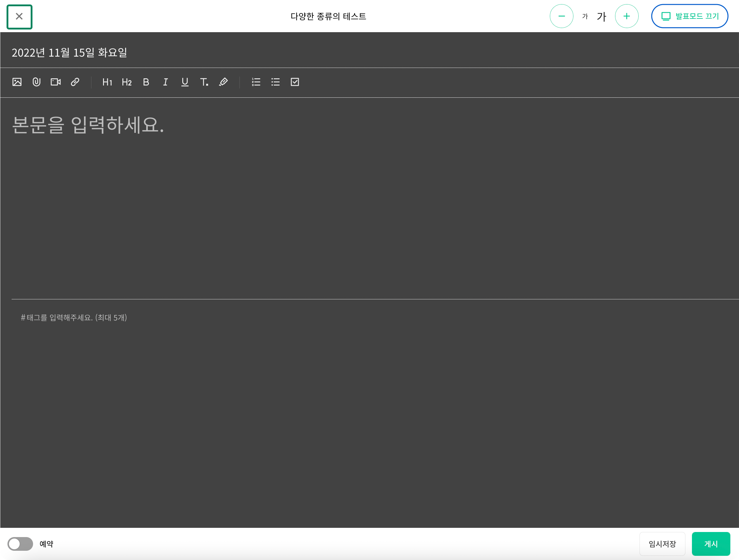Insert a numbered list
The height and width of the screenshot is (560, 739).
coord(256,82)
